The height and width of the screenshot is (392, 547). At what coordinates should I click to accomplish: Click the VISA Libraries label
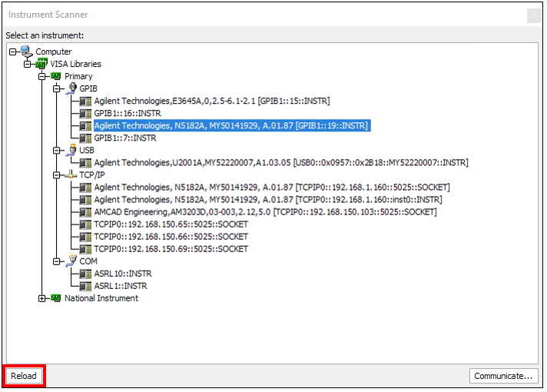pyautogui.click(x=75, y=64)
